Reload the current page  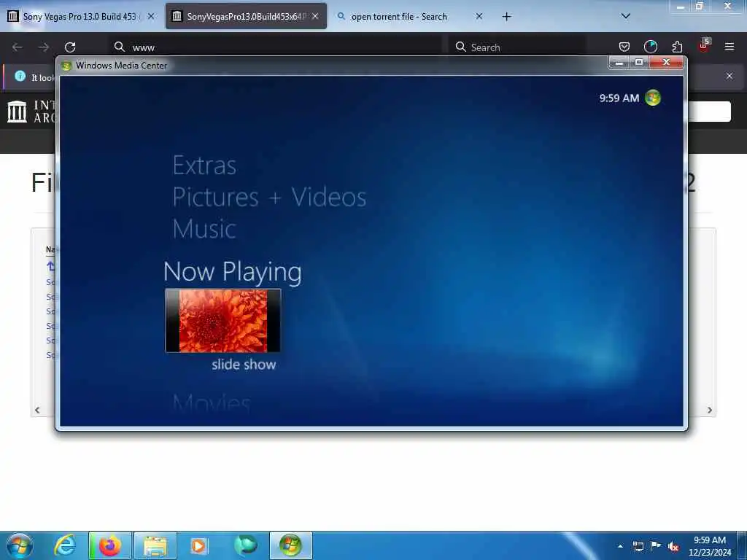(x=70, y=47)
